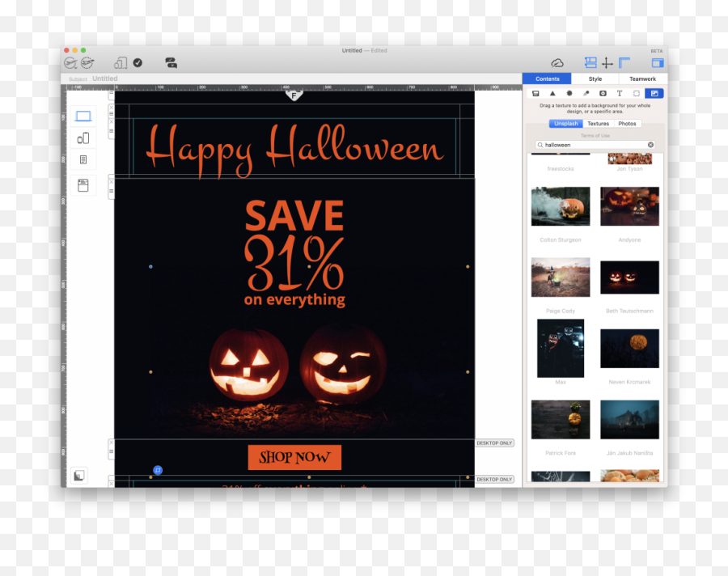728x576 pixels.
Task: Select the layout blocks content icon
Action: [x=535, y=93]
